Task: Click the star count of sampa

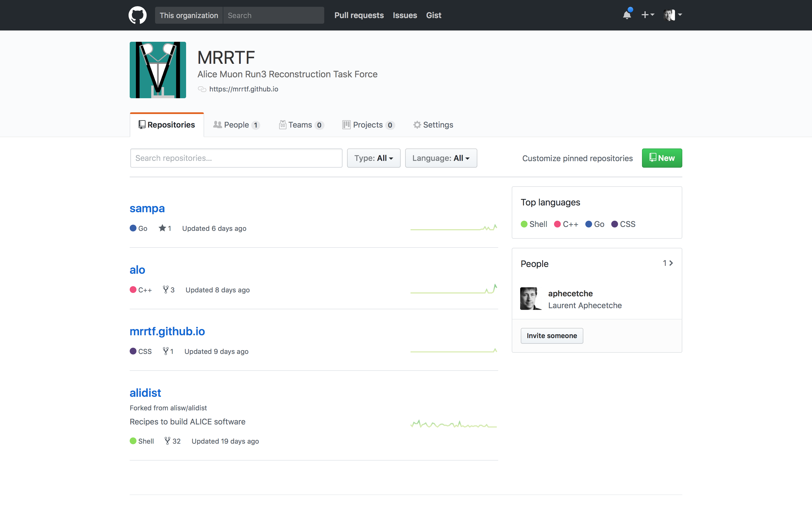Action: coord(165,229)
